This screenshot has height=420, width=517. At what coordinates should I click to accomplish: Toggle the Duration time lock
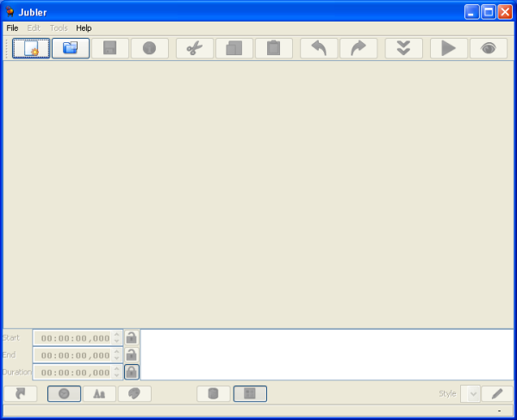pos(131,372)
